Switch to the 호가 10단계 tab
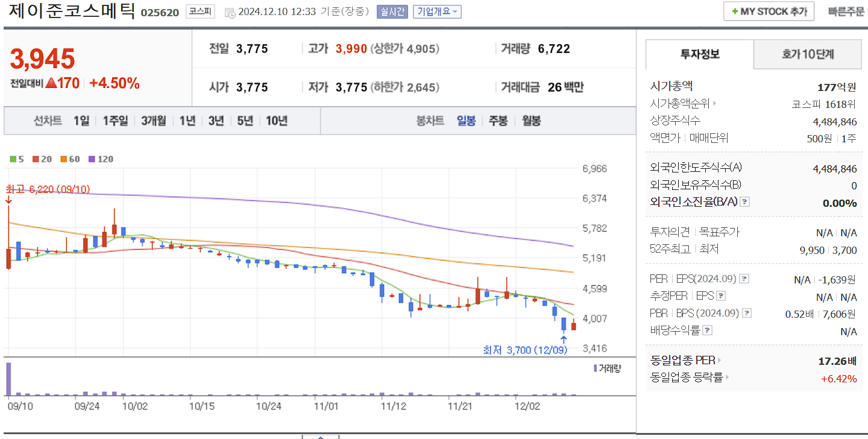 point(808,53)
